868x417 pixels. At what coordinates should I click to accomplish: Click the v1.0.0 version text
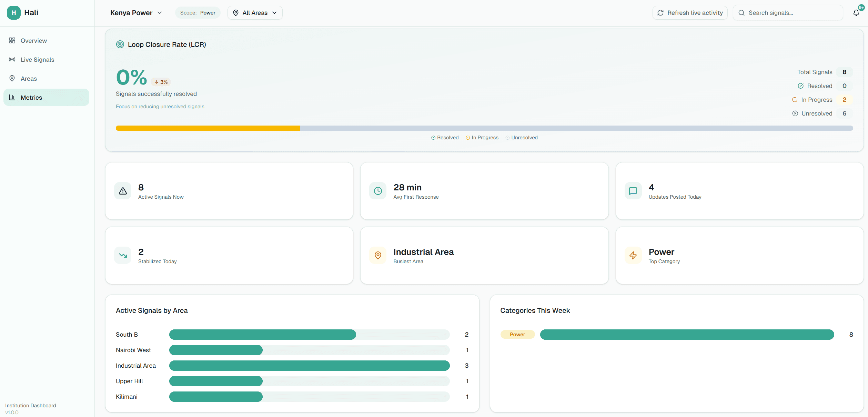point(12,413)
